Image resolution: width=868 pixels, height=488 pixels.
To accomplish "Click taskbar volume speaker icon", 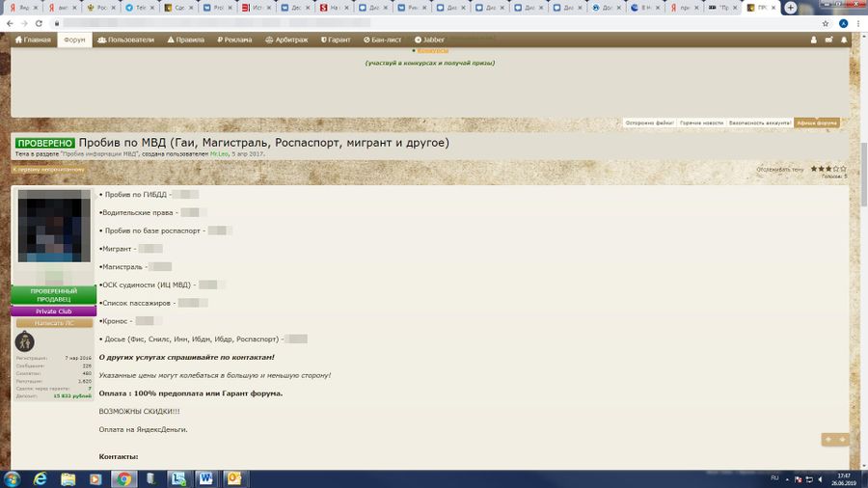I will click(x=821, y=479).
